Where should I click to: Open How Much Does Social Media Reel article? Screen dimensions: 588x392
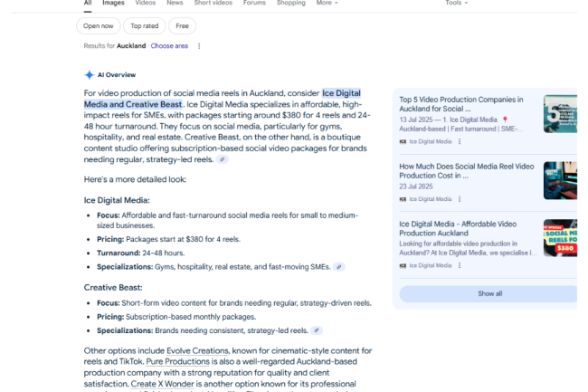[467, 171]
